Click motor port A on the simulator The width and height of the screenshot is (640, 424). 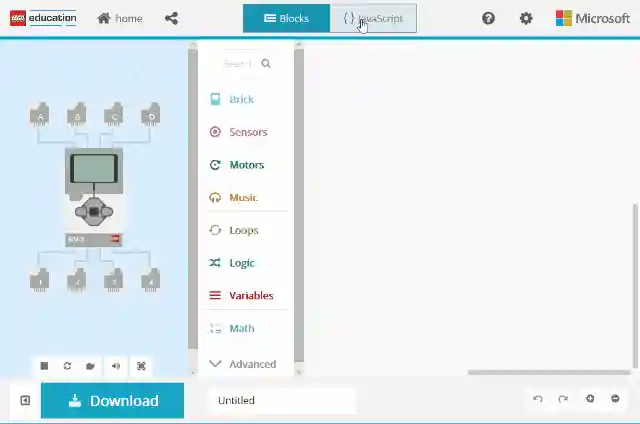click(40, 115)
